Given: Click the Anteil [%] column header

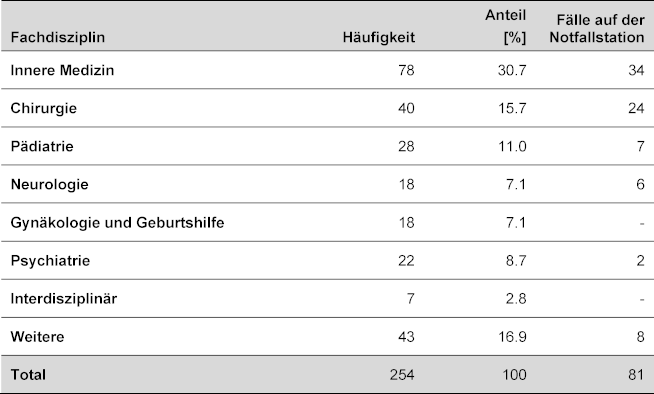Looking at the screenshot, I should coord(506,26).
